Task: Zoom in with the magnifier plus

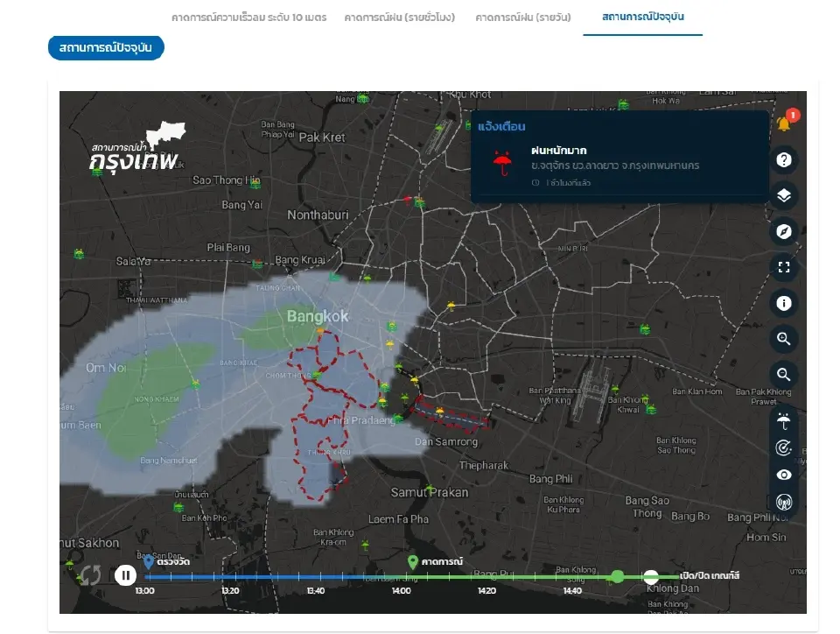Action: coord(784,339)
